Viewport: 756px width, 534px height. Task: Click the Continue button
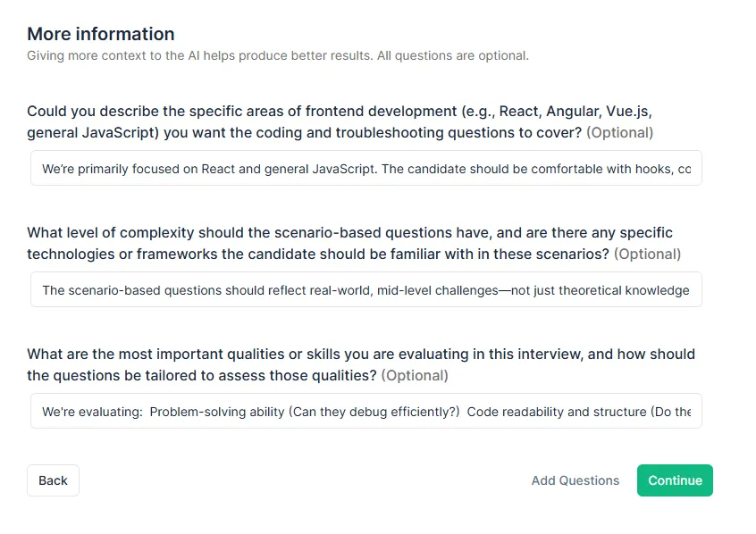point(675,480)
